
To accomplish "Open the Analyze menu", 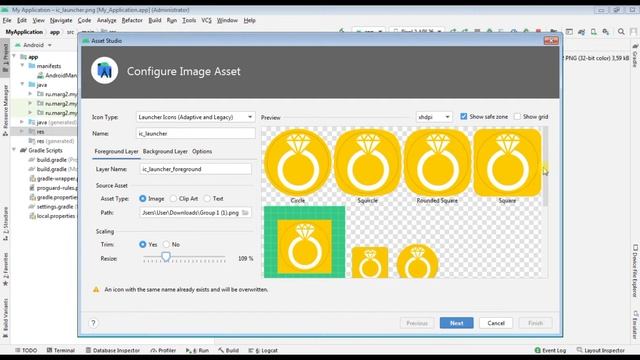I will click(106, 20).
